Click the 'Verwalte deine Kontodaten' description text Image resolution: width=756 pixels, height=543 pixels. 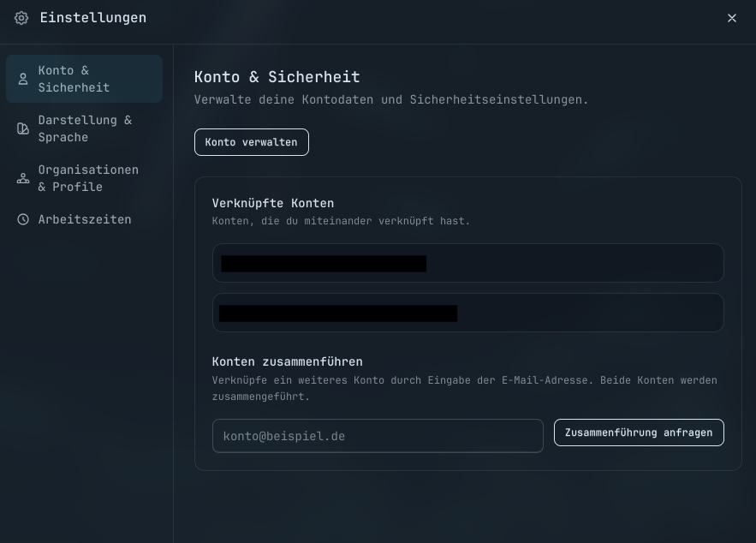click(391, 100)
